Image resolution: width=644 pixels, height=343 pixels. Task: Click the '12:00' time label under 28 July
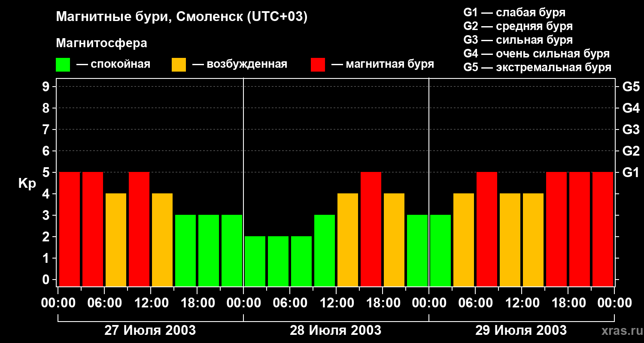coord(336,303)
